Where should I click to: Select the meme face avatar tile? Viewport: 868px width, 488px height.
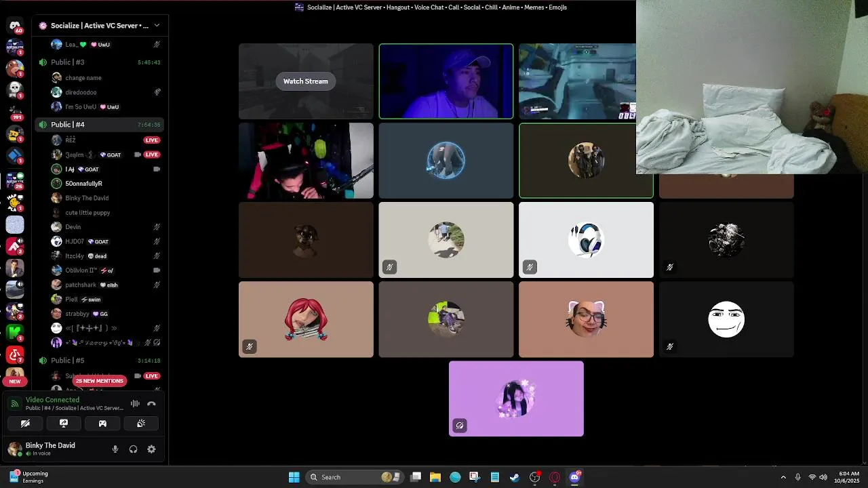click(726, 319)
